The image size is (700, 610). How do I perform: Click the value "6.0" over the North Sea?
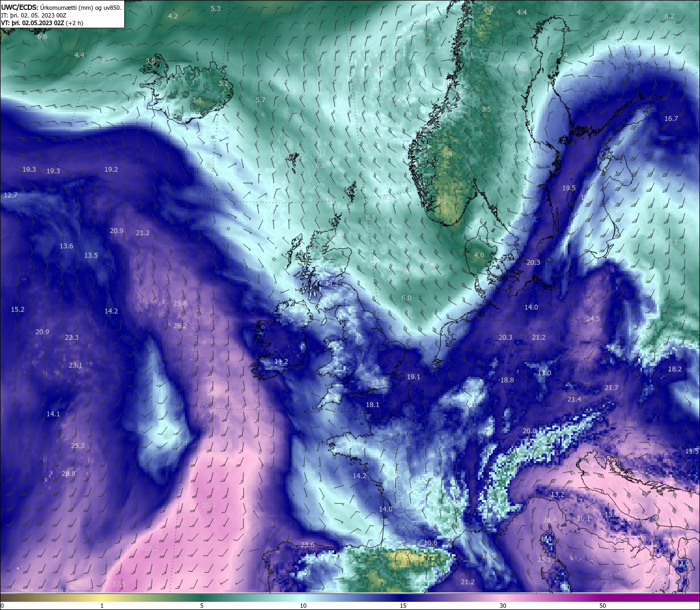tap(406, 299)
